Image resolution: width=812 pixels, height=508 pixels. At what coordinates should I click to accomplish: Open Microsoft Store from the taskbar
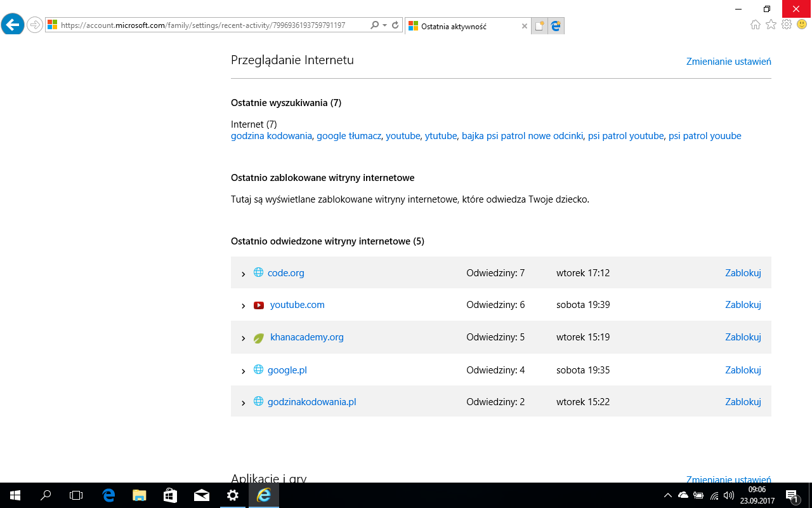coord(170,495)
